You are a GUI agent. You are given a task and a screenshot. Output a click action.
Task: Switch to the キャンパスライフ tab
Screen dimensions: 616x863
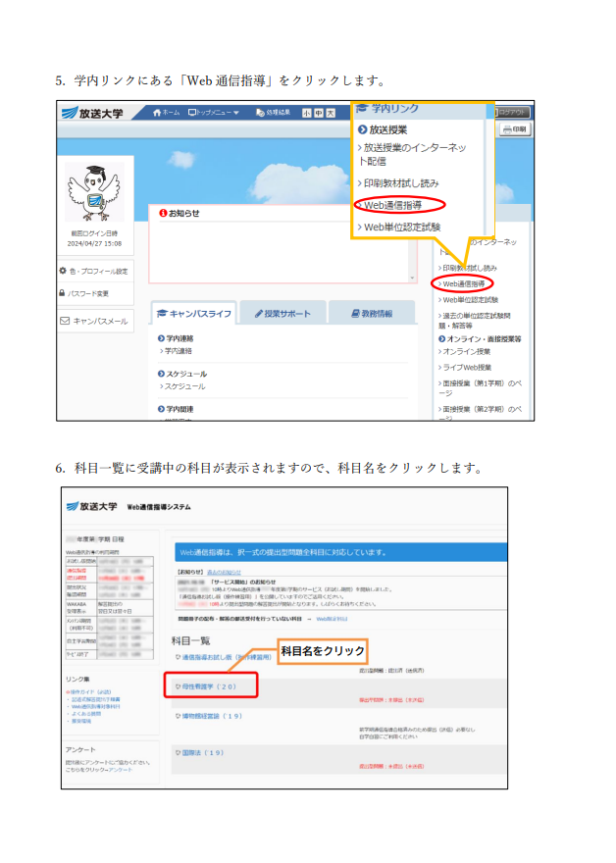coord(194,313)
